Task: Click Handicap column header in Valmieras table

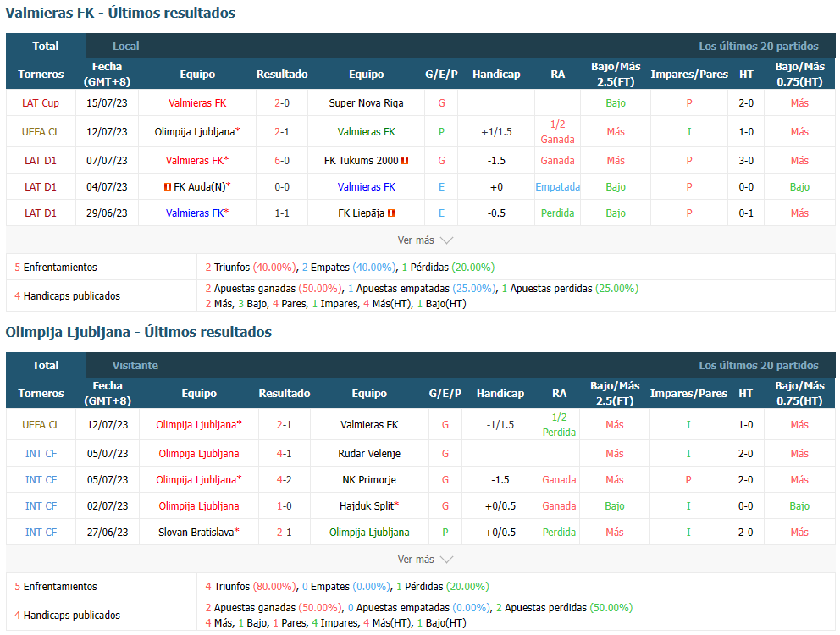Action: tap(496, 74)
